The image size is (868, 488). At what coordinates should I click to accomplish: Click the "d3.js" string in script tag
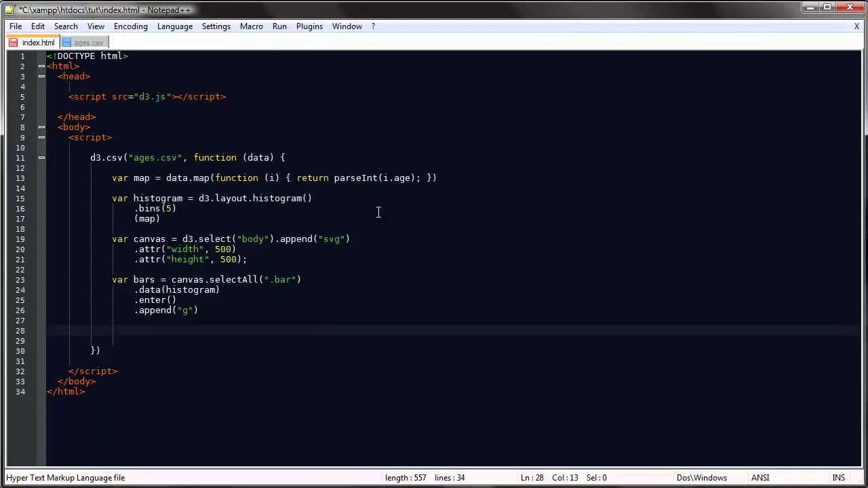click(x=153, y=96)
